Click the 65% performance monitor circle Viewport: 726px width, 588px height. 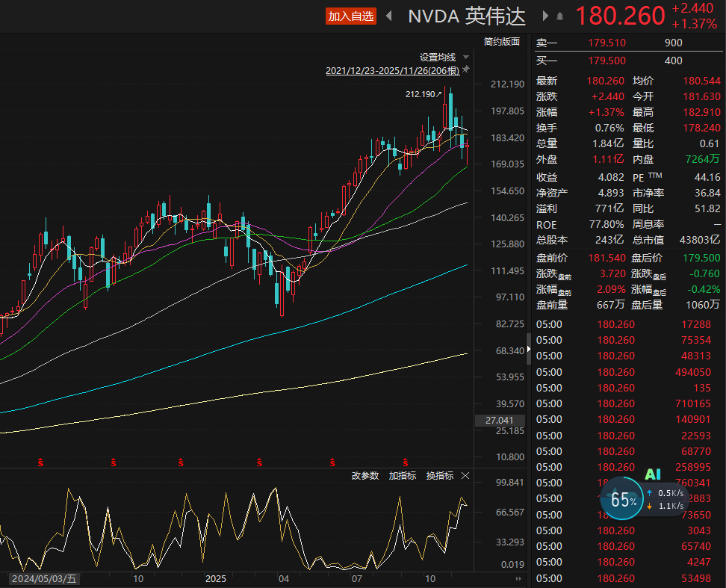click(x=622, y=500)
